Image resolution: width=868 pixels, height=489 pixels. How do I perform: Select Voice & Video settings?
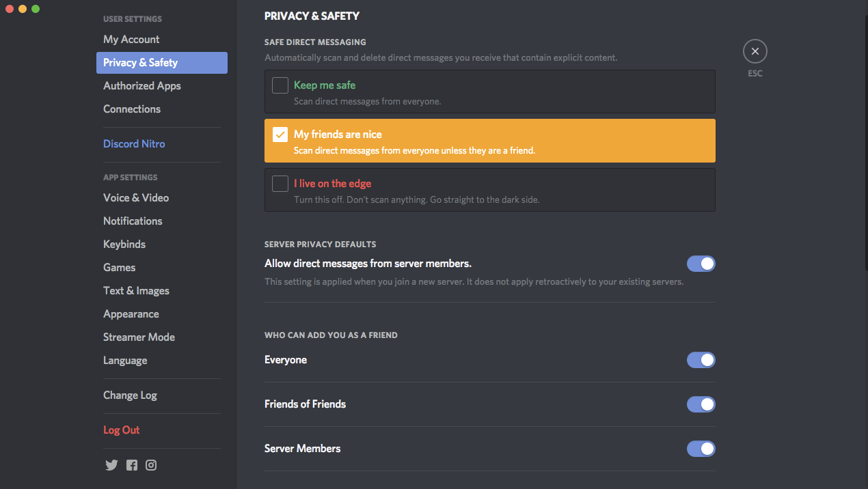(x=136, y=198)
